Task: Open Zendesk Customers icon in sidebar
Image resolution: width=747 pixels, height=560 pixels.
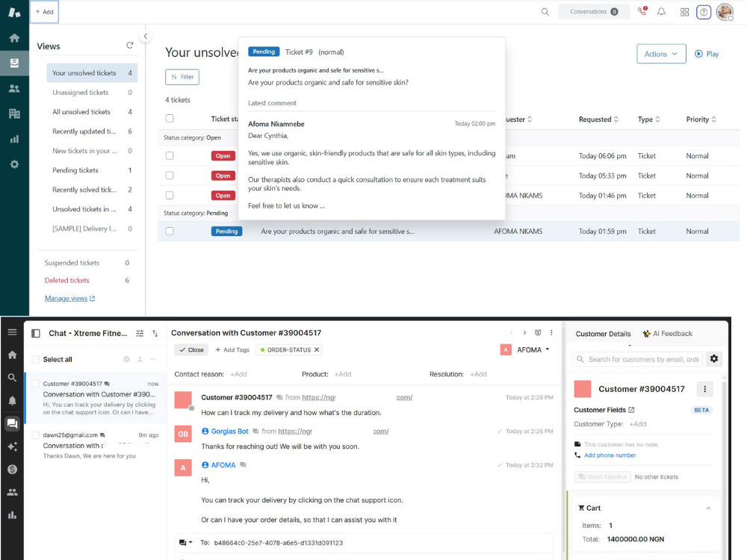Action: (x=14, y=89)
